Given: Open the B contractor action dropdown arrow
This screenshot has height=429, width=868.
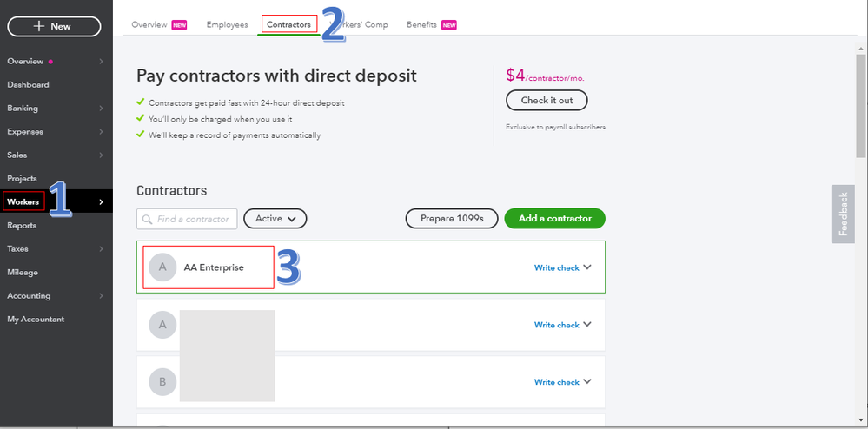Looking at the screenshot, I should point(587,381).
